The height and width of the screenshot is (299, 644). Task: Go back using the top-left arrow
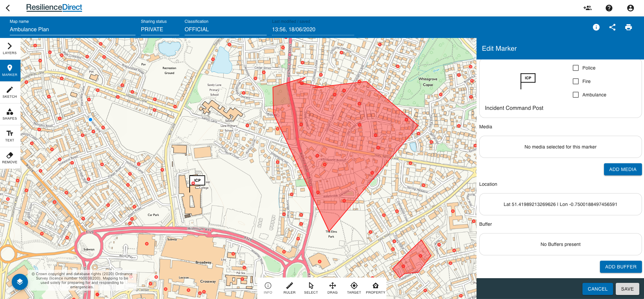point(8,8)
